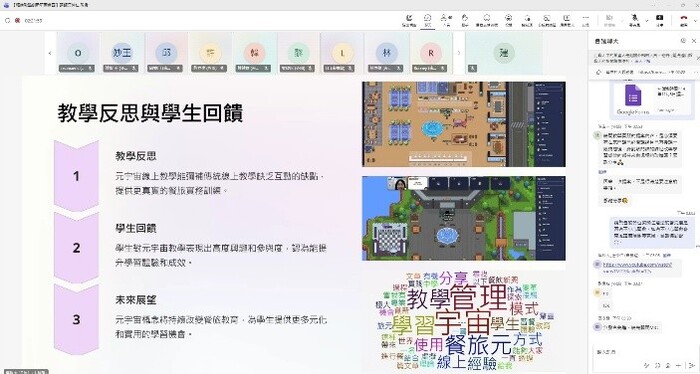
Task: Open the People participants button
Action: (445, 20)
